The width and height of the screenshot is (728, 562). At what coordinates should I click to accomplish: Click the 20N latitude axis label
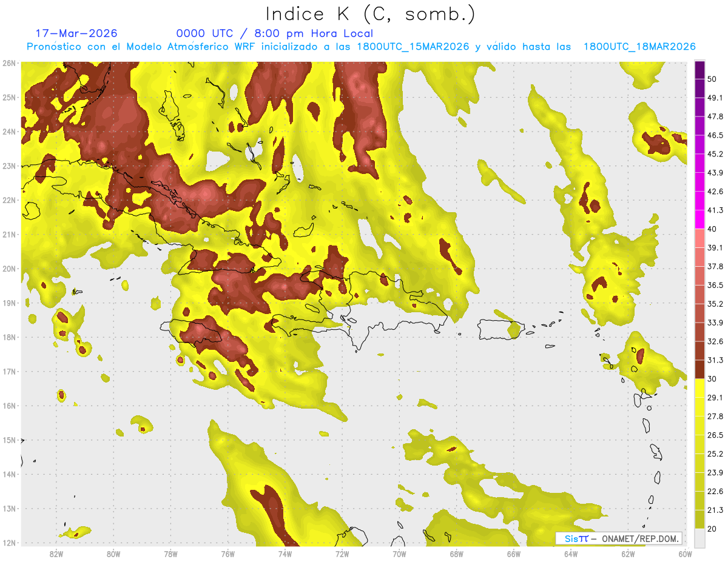point(9,269)
